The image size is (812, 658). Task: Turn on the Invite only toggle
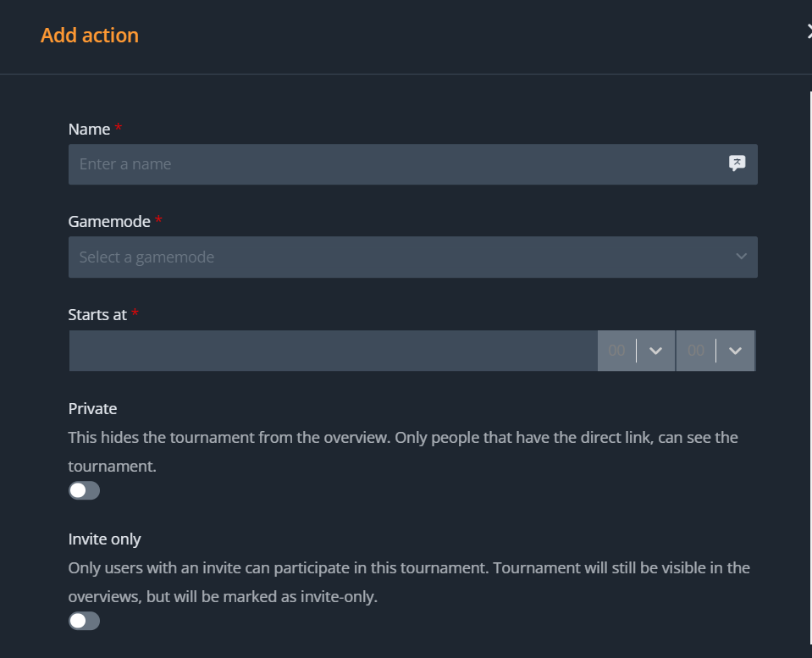point(84,621)
